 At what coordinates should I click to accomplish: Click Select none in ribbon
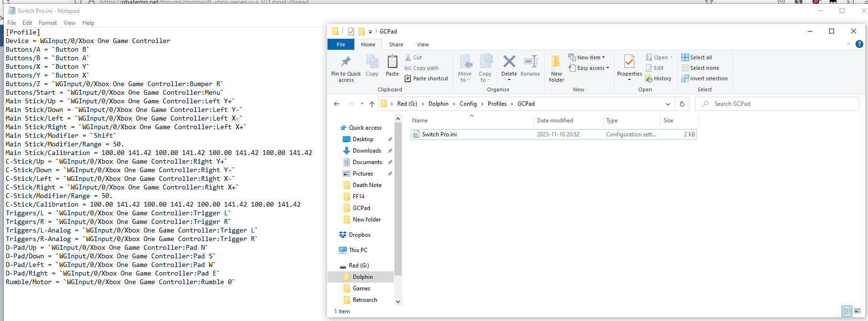(700, 68)
